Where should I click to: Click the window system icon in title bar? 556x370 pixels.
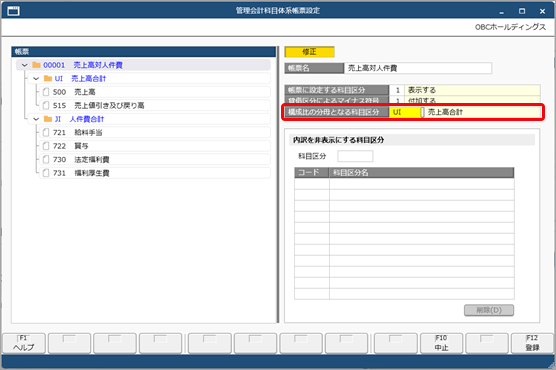coord(13,11)
